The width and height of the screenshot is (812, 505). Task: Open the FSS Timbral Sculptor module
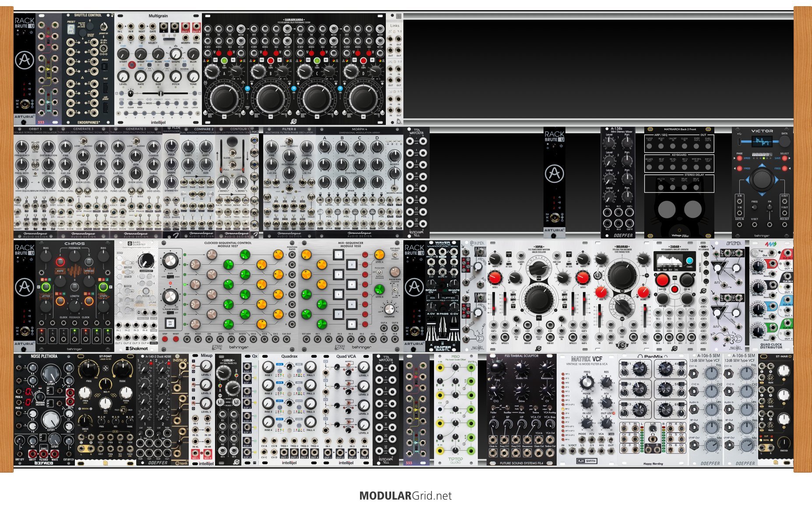click(522, 409)
